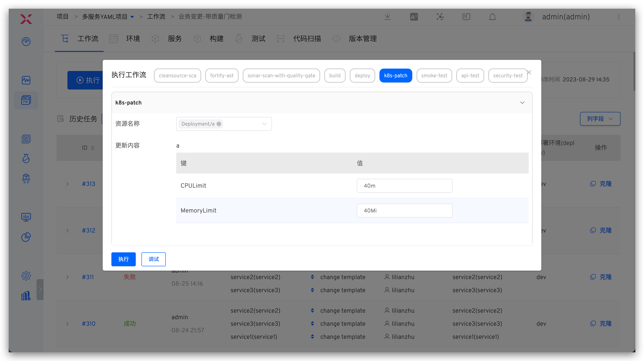The width and height of the screenshot is (644, 361).
Task: Open the sidebar system settings gear icon
Action: [26, 276]
